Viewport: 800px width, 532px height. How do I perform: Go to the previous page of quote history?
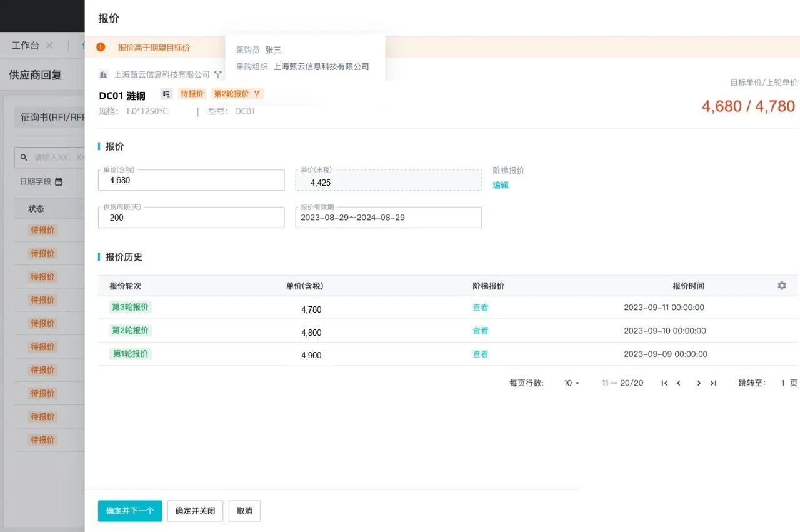[679, 383]
